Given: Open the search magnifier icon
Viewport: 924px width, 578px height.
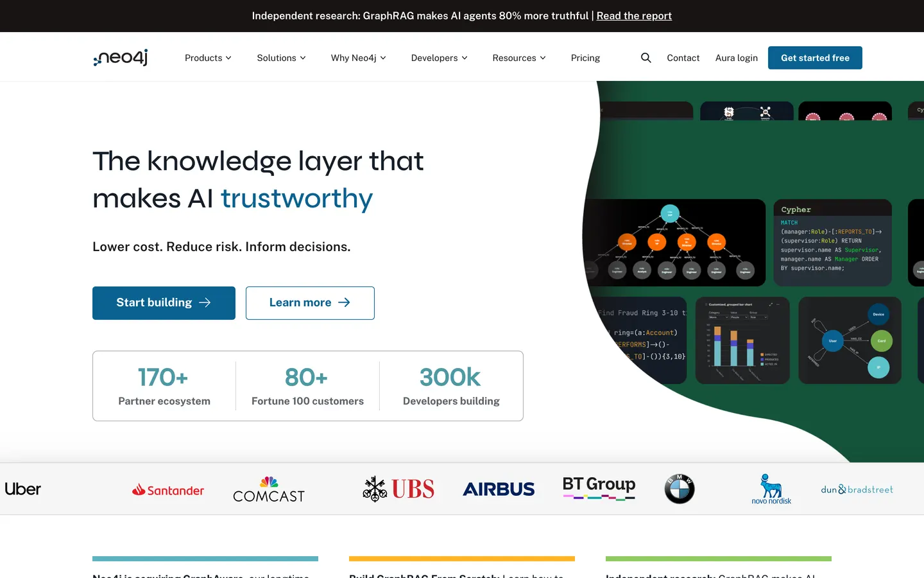Looking at the screenshot, I should click(x=646, y=58).
